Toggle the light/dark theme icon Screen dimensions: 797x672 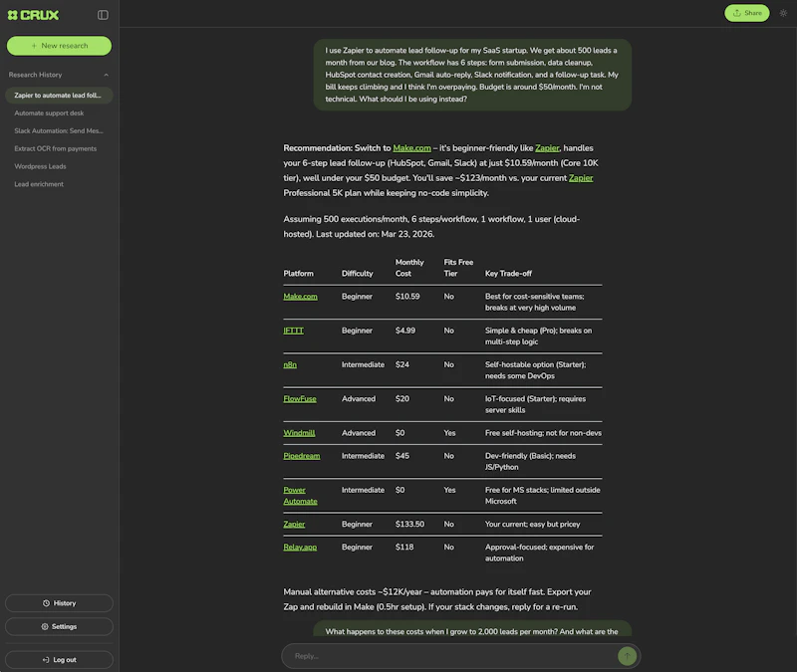783,13
